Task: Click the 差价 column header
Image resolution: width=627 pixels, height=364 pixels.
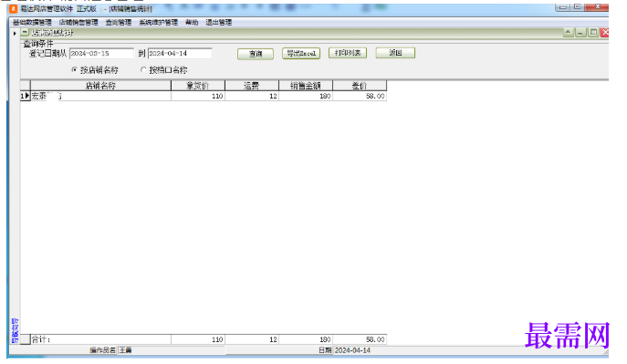Action: tap(360, 86)
